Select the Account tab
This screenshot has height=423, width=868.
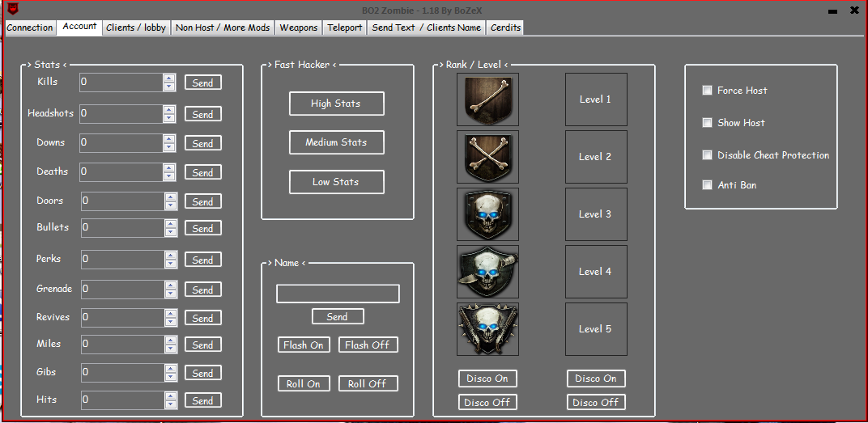(79, 27)
